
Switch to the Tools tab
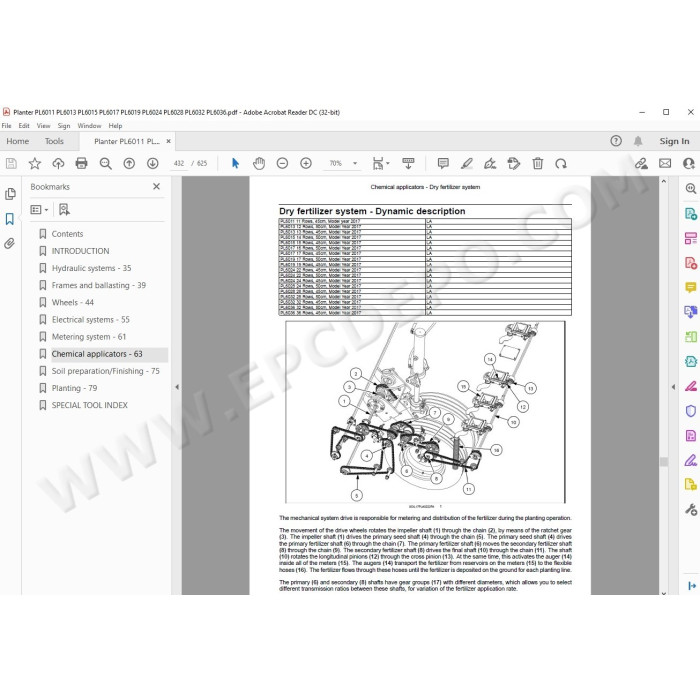54,141
